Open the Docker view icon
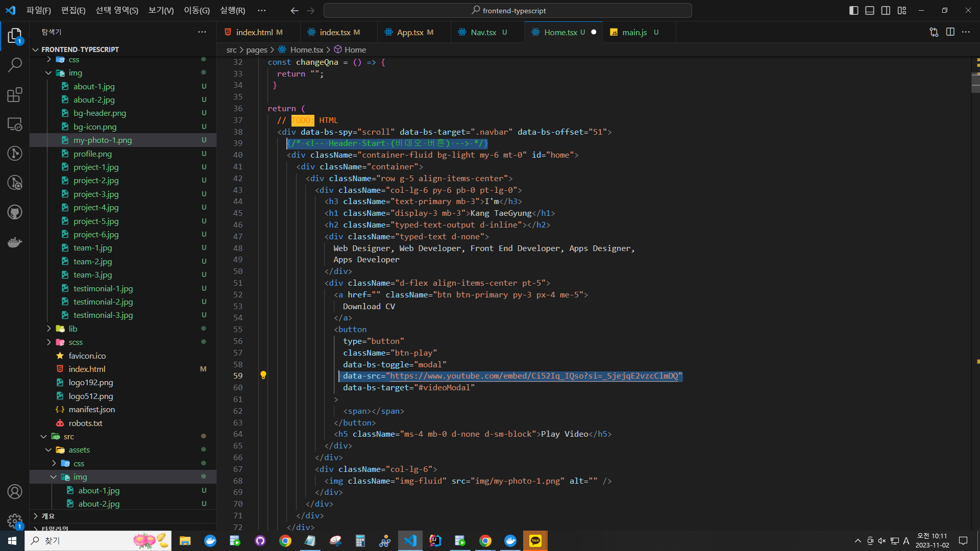This screenshot has width=980, height=551. click(x=15, y=242)
